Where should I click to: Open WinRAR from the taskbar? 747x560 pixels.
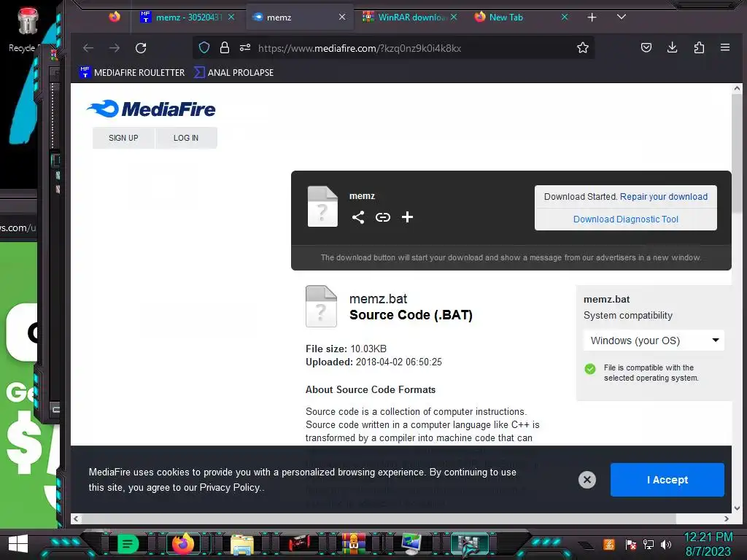(x=353, y=544)
